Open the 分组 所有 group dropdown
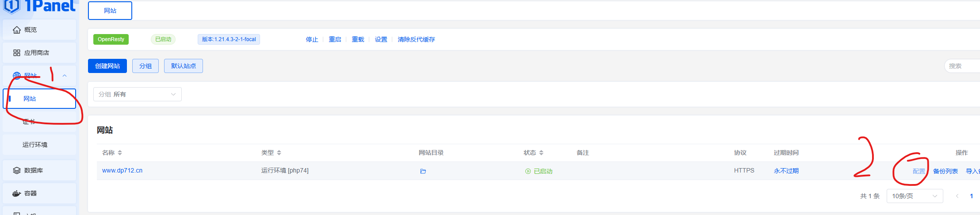This screenshot has height=215, width=980. [x=138, y=94]
